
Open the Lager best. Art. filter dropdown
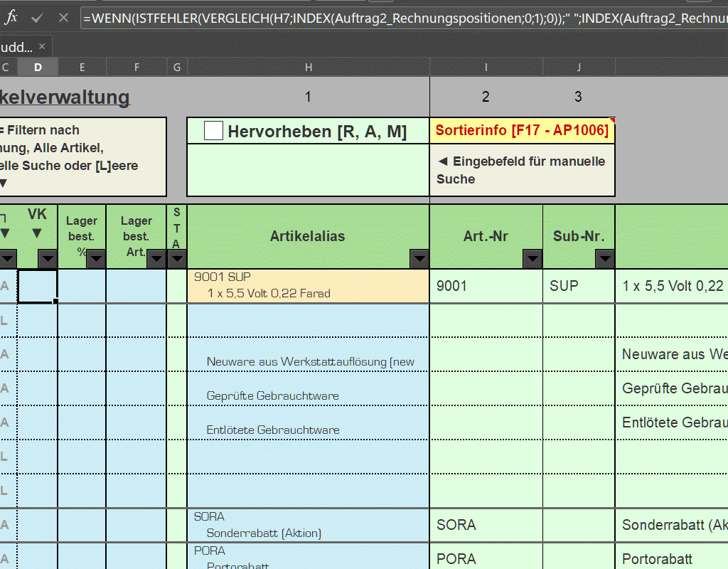[156, 259]
